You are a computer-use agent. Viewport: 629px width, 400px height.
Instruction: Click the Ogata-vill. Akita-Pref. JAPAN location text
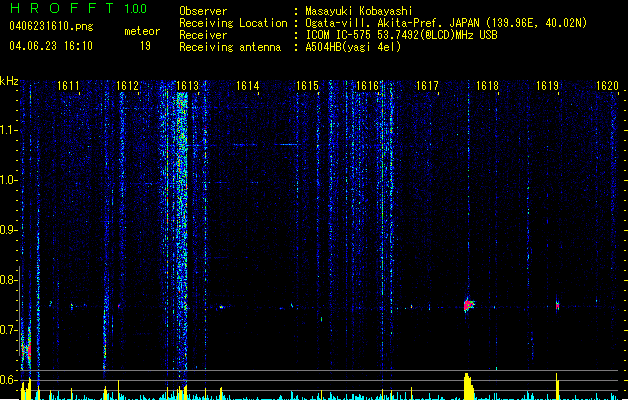446,23
